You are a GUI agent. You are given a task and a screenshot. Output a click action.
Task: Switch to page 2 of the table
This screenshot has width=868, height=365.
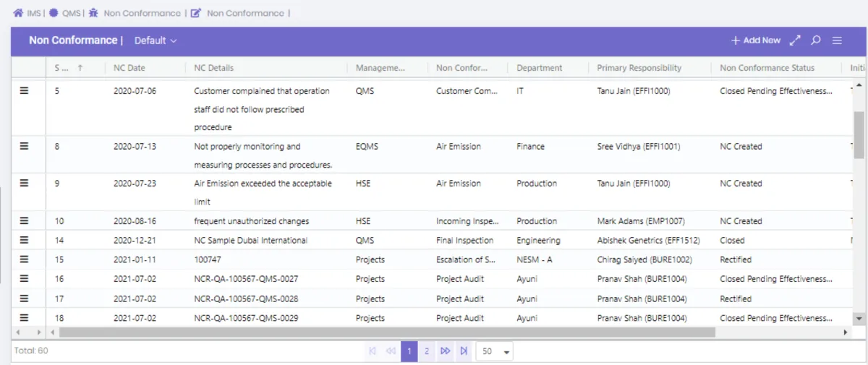pyautogui.click(x=427, y=351)
